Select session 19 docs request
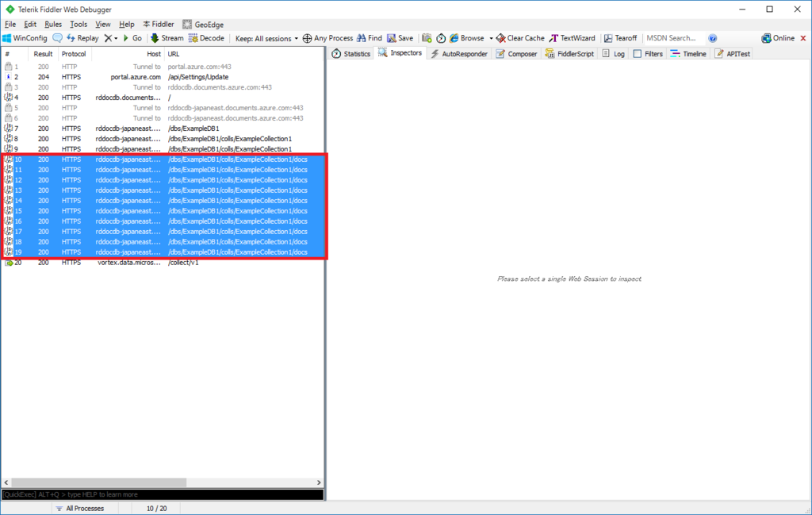 tap(163, 252)
